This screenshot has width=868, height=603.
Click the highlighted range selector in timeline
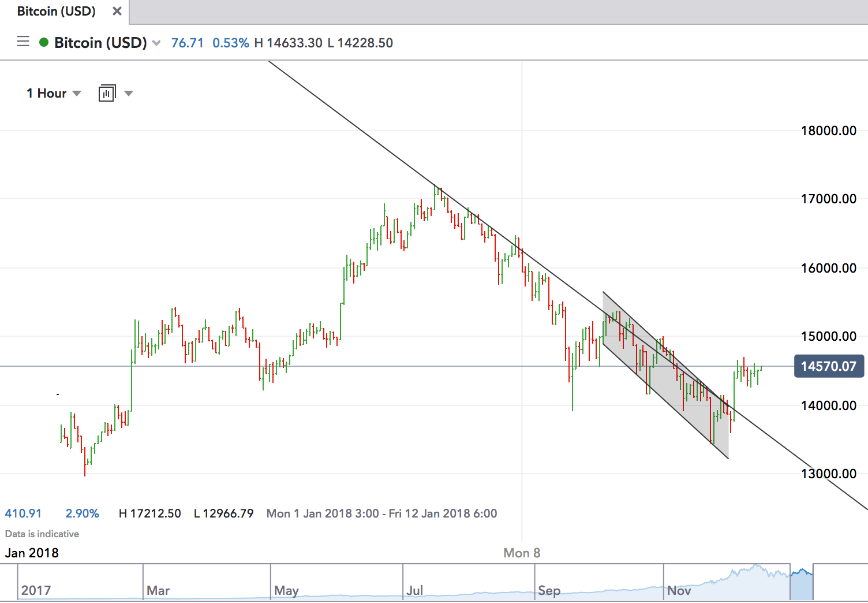tap(801, 583)
